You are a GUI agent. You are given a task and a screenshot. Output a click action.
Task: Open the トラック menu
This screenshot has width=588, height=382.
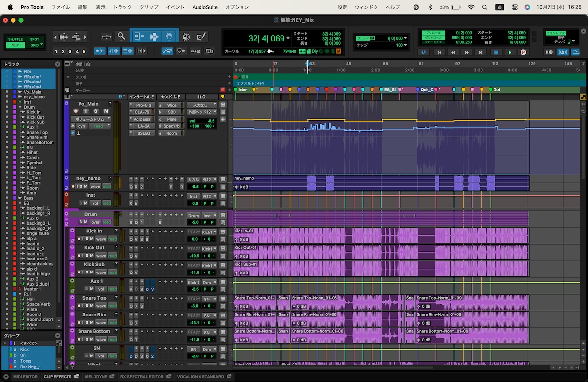point(122,7)
